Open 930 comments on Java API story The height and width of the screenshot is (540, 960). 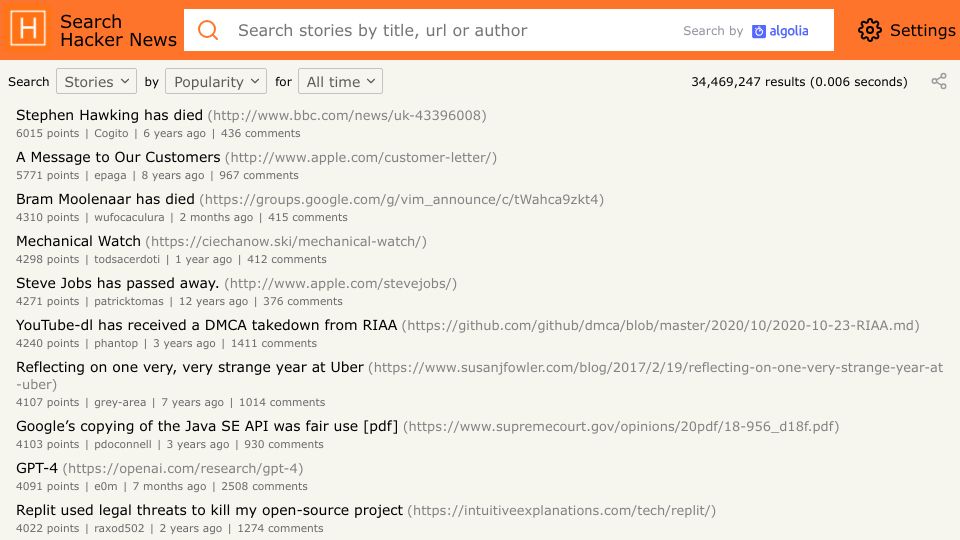tap(284, 444)
